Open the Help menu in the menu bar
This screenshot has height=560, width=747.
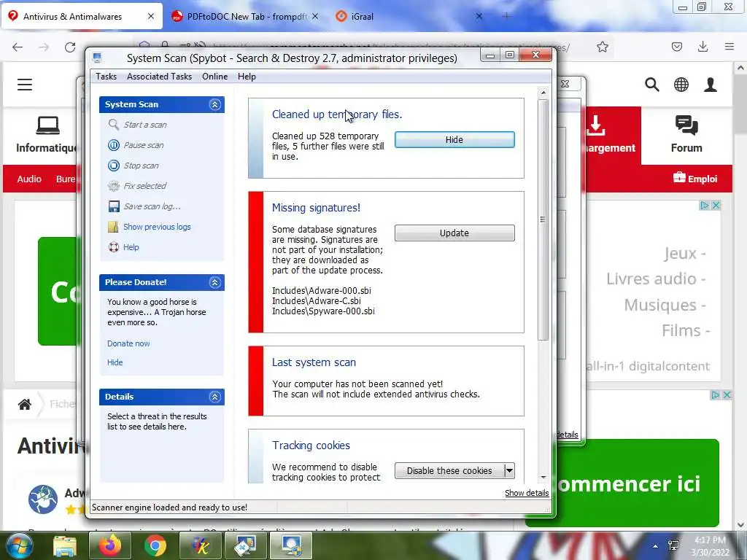[247, 77]
